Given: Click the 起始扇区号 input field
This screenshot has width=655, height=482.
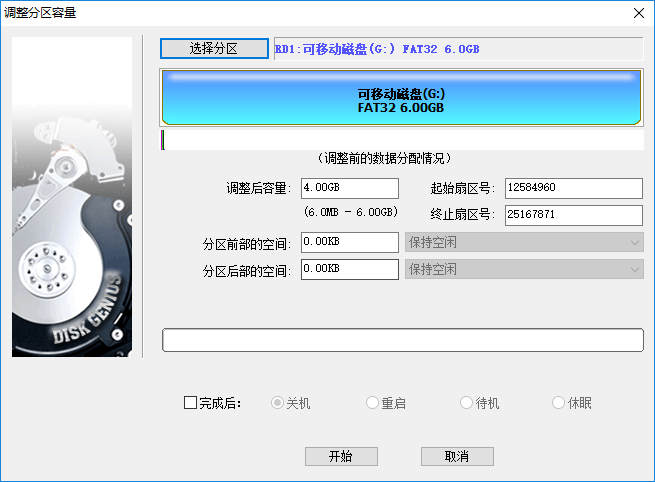Looking at the screenshot, I should pyautogui.click(x=572, y=188).
